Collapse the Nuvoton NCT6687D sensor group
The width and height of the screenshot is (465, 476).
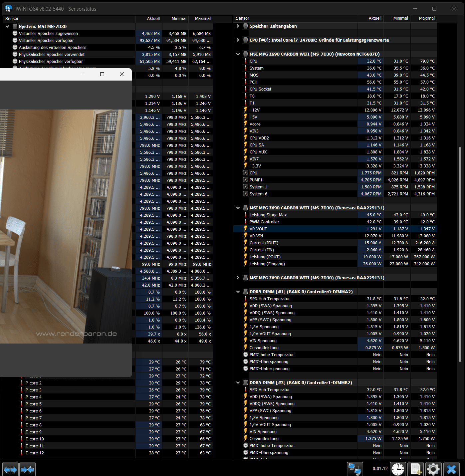pyautogui.click(x=238, y=54)
